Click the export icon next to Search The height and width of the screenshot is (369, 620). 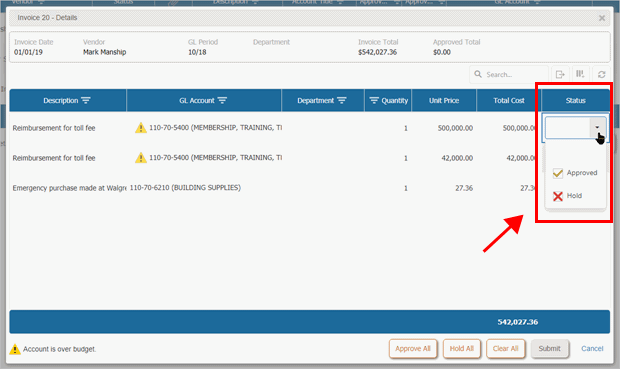point(560,74)
